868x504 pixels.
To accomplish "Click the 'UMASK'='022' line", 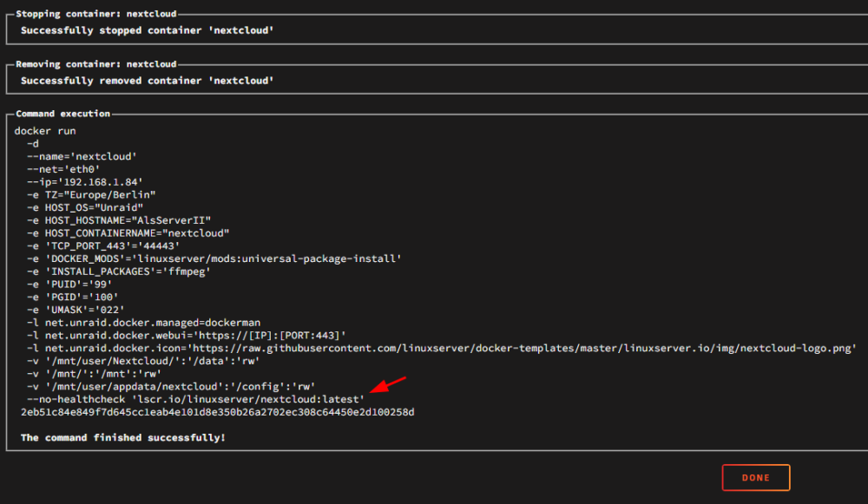I will click(x=76, y=310).
